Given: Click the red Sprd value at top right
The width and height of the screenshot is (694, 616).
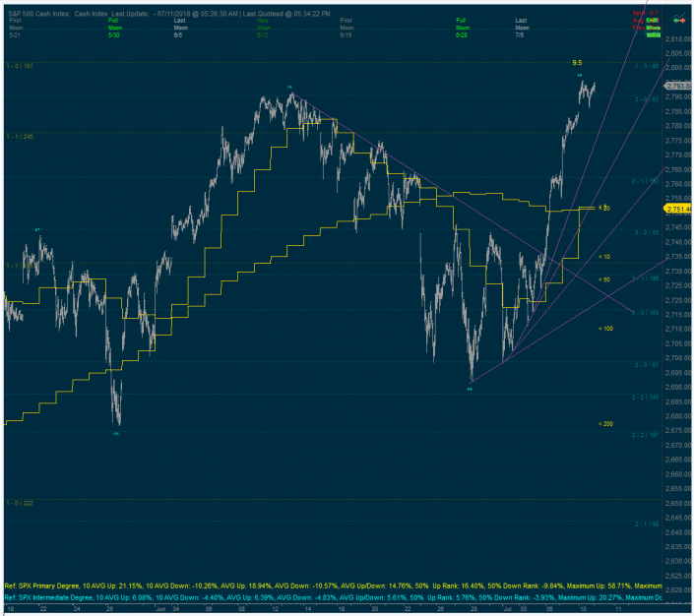Looking at the screenshot, I should 646,13.
